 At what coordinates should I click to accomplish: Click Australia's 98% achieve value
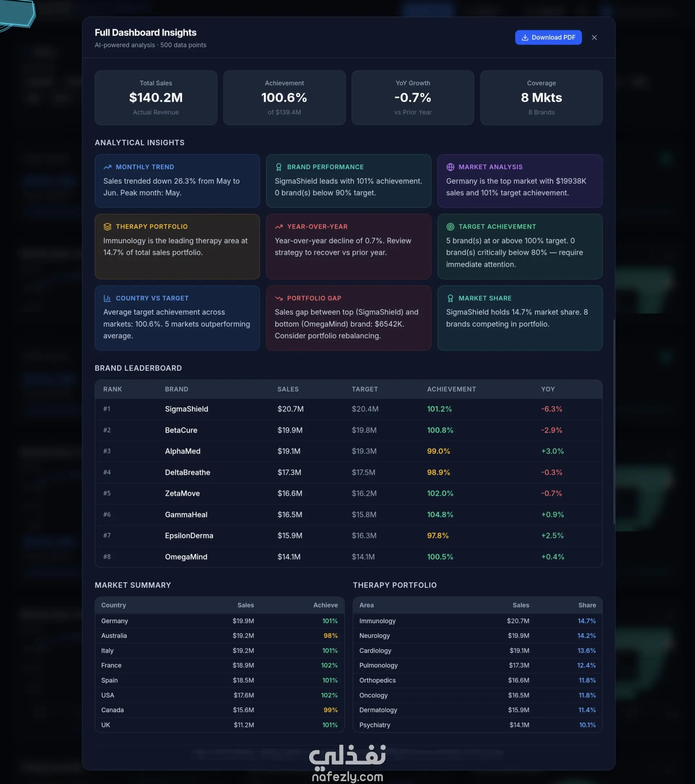[x=330, y=636]
